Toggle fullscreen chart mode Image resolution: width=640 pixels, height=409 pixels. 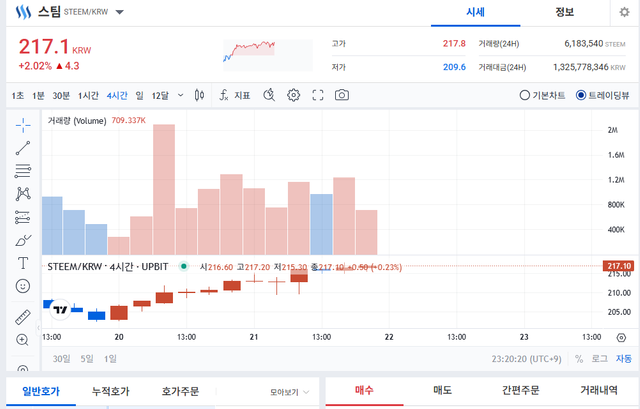coord(318,95)
